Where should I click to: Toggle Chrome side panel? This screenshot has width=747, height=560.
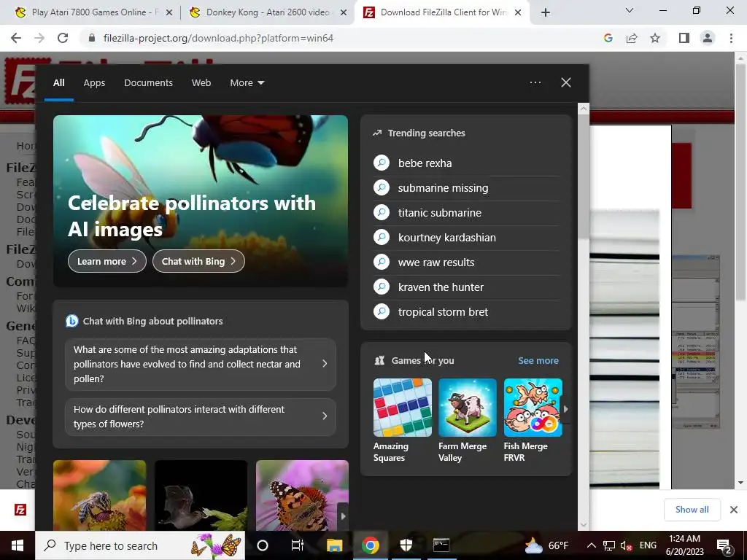pyautogui.click(x=684, y=38)
